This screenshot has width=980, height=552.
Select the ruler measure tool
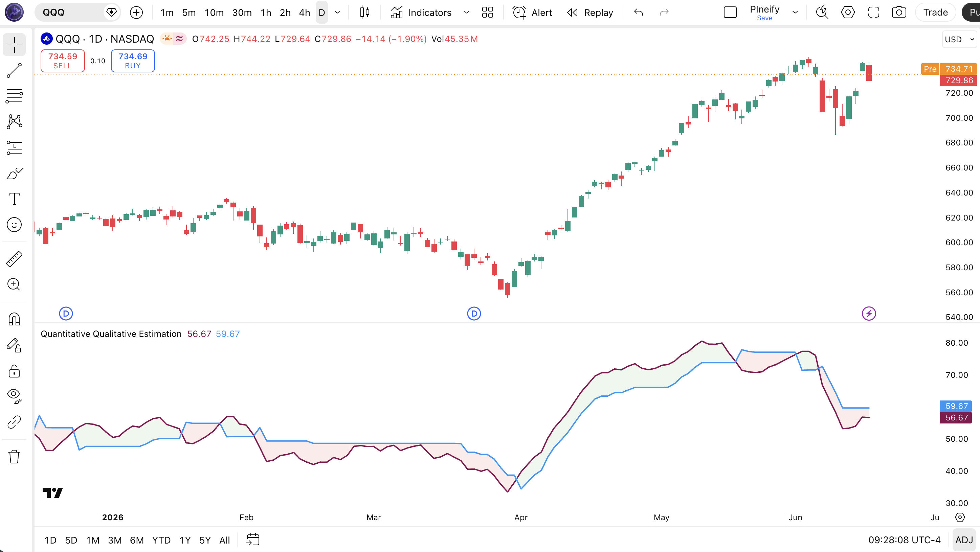(15, 259)
